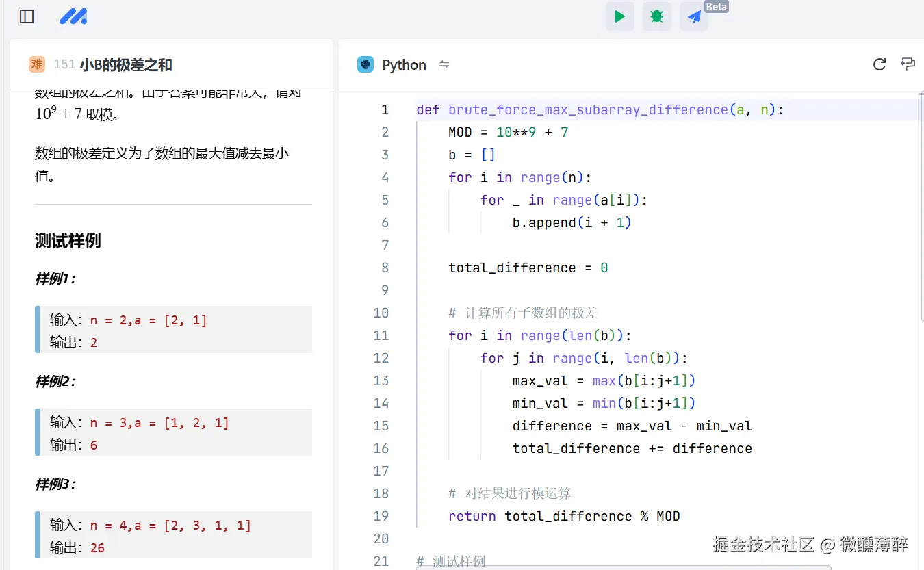
Task: Reset the code with the refresh icon
Action: pyautogui.click(x=880, y=64)
